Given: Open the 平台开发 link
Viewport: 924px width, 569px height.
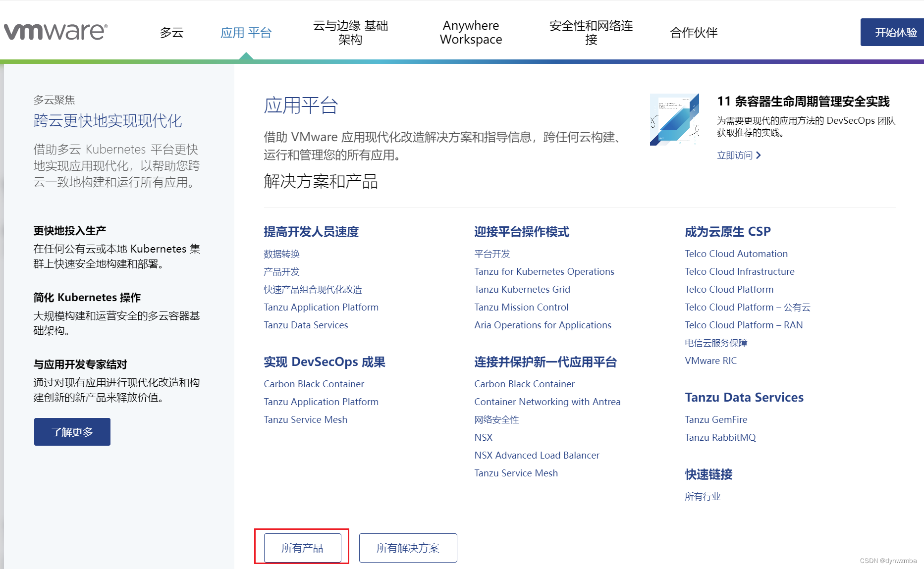Looking at the screenshot, I should click(492, 254).
